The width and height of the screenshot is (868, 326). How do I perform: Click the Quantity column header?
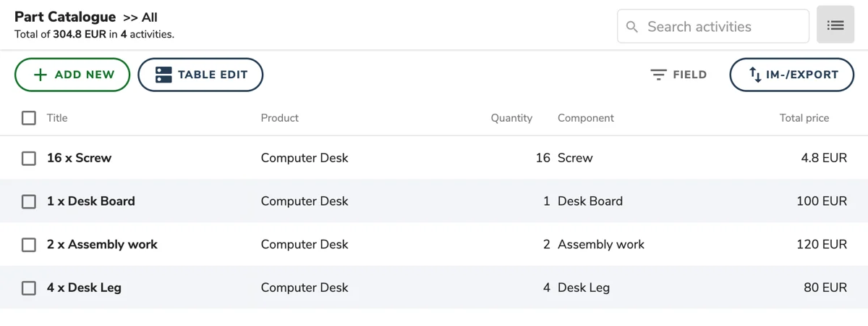[x=511, y=118]
